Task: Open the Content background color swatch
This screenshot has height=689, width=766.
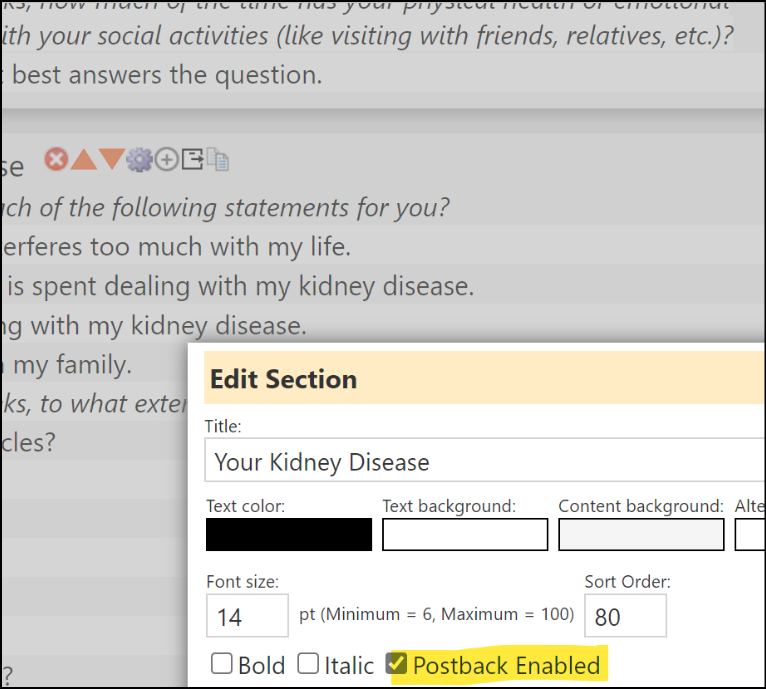Action: tap(641, 535)
